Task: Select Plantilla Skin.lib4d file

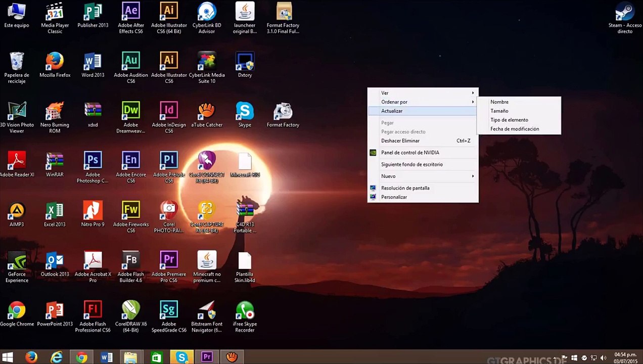Action: tap(245, 267)
